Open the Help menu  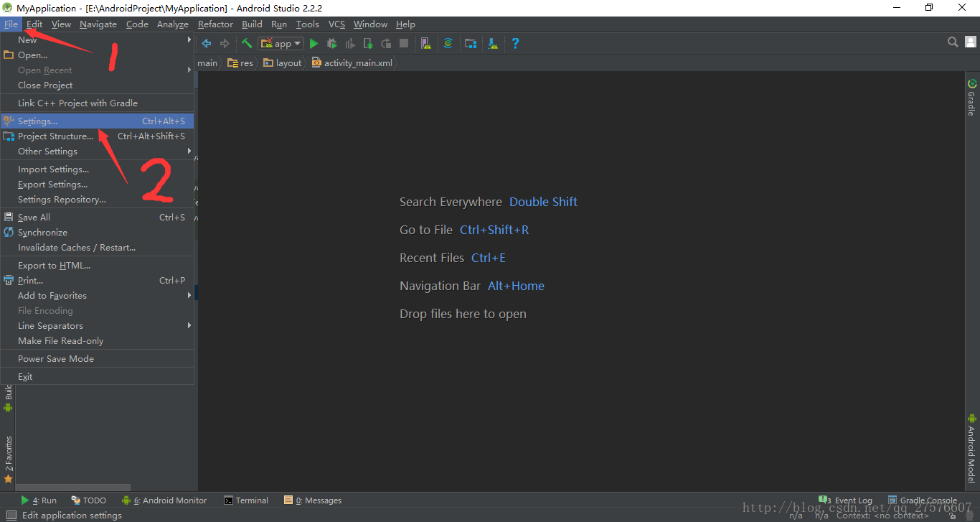pos(405,24)
